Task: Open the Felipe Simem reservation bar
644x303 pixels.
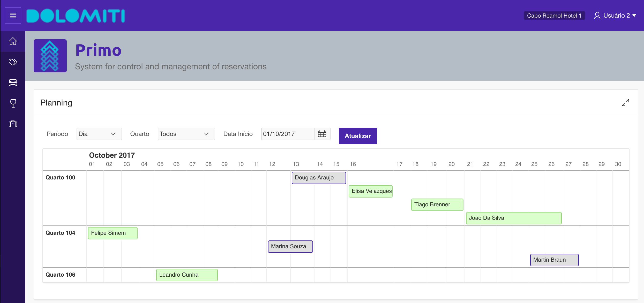Action: (x=113, y=233)
